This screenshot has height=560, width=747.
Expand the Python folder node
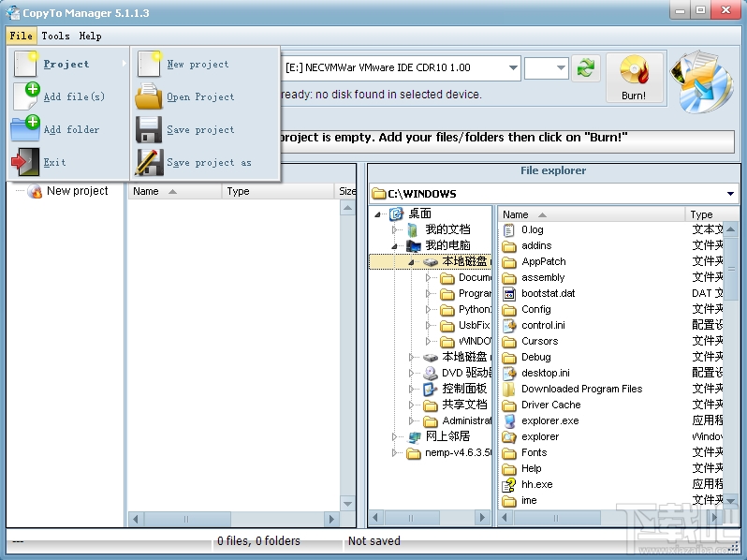[x=428, y=310]
